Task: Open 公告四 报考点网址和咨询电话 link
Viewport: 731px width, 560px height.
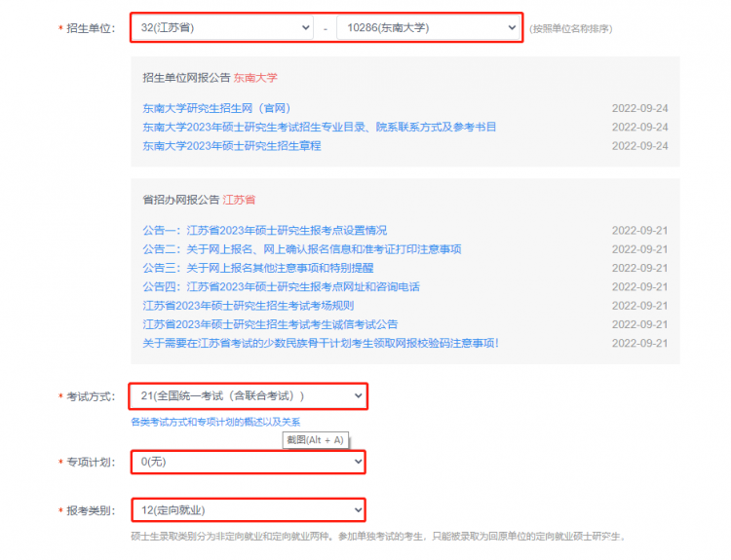Action: 281,286
